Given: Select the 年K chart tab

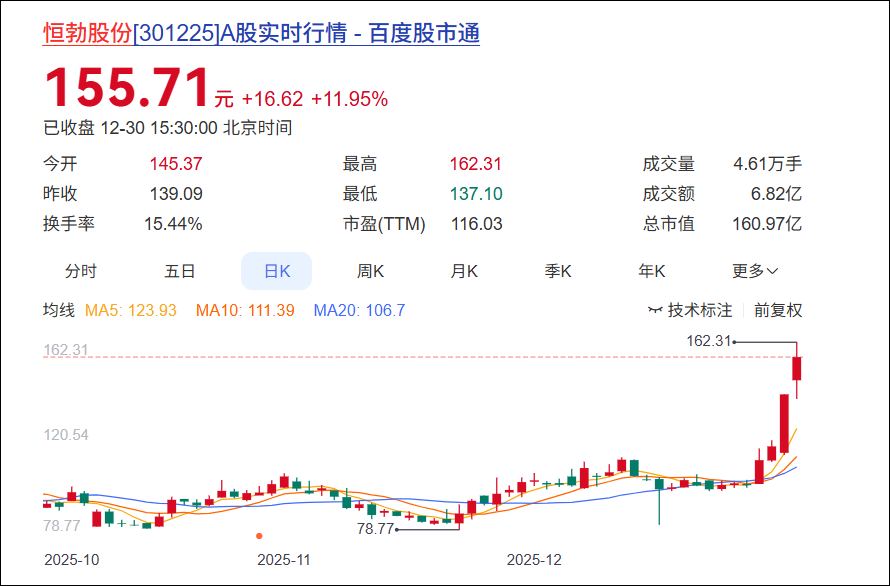Looking at the screenshot, I should (x=651, y=271).
